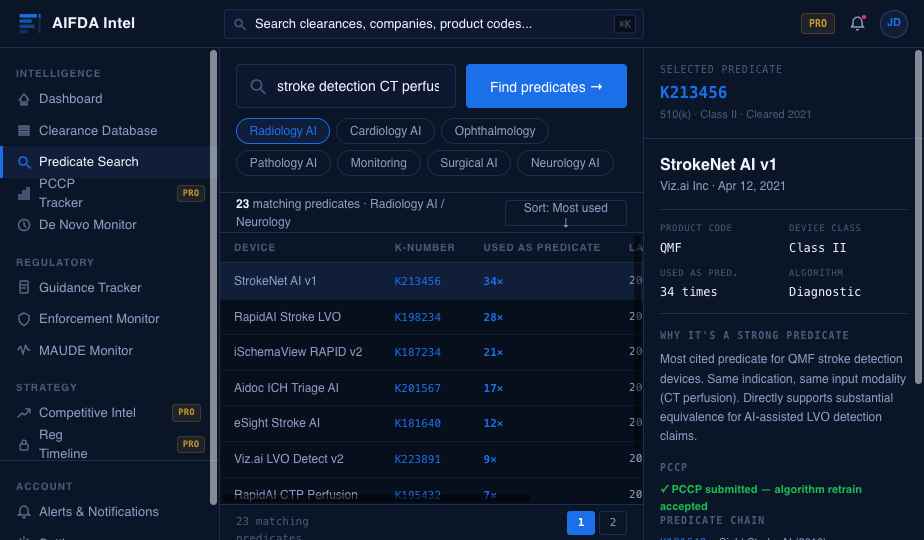Open De Novo Monitor page
The image size is (924, 540).
pos(105,225)
